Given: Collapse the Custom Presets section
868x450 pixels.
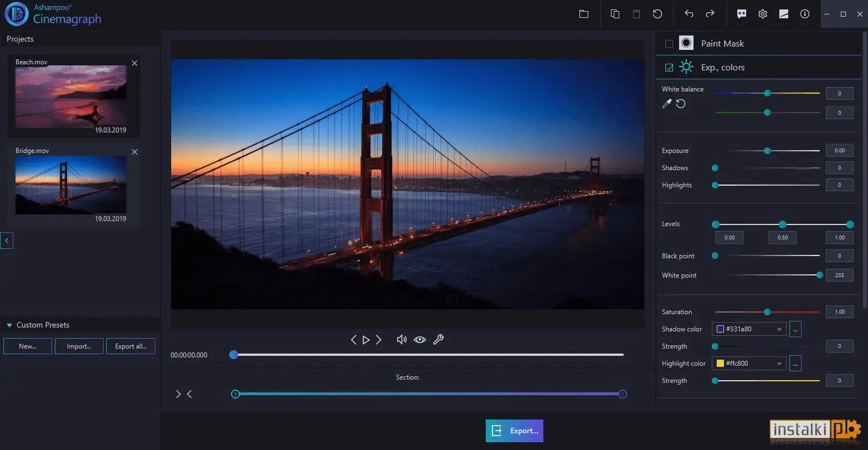Looking at the screenshot, I should tap(9, 325).
